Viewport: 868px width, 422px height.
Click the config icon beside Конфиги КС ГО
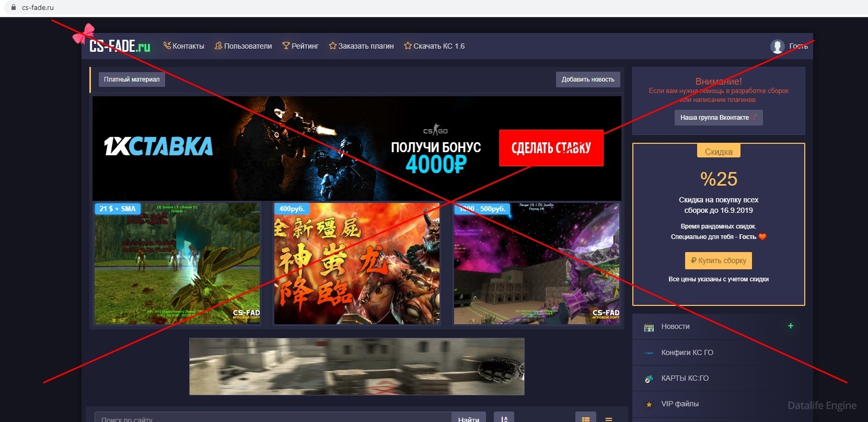click(x=649, y=353)
